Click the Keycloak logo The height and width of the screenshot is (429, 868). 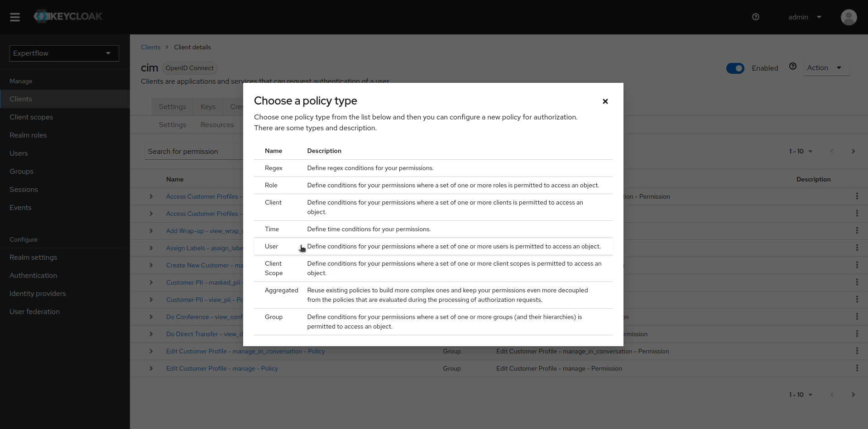tap(67, 16)
